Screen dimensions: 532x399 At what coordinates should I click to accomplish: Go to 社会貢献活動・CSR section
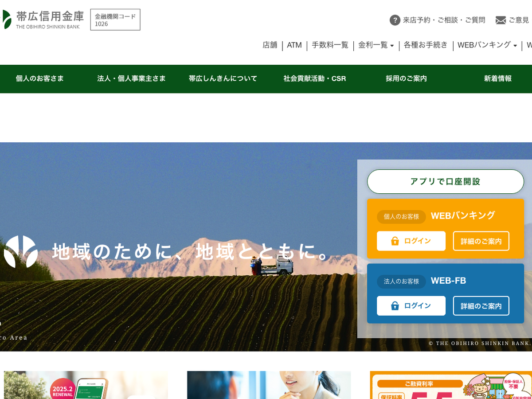(315, 78)
